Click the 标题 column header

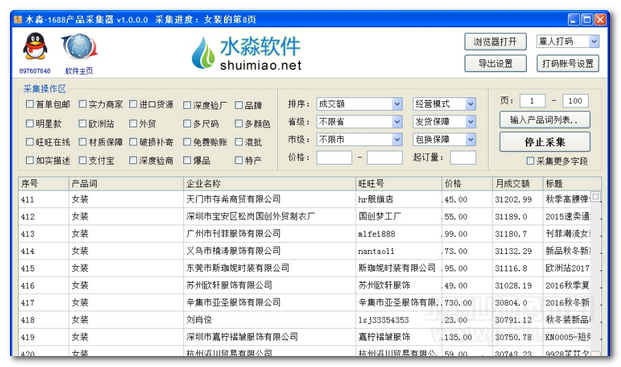[x=572, y=184]
